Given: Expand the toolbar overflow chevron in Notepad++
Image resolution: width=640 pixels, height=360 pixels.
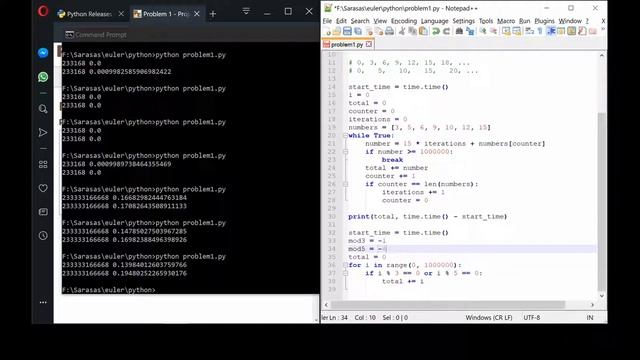Looking at the screenshot, I should point(603,29).
